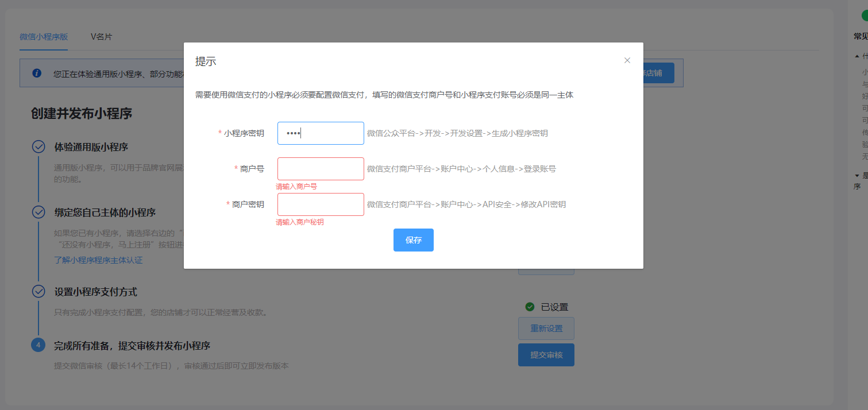The width and height of the screenshot is (868, 410).
Task: Click hint text ending 个人信息->登录账号
Action: pyautogui.click(x=461, y=169)
